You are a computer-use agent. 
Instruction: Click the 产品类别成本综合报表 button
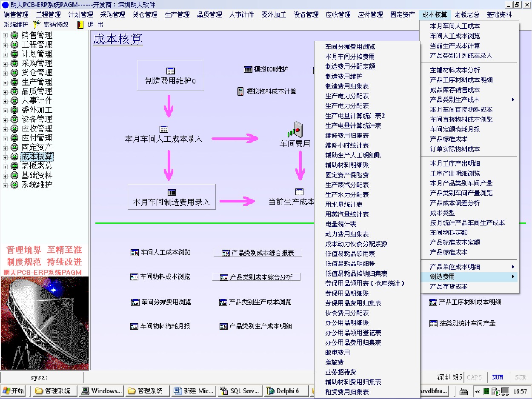point(258,253)
